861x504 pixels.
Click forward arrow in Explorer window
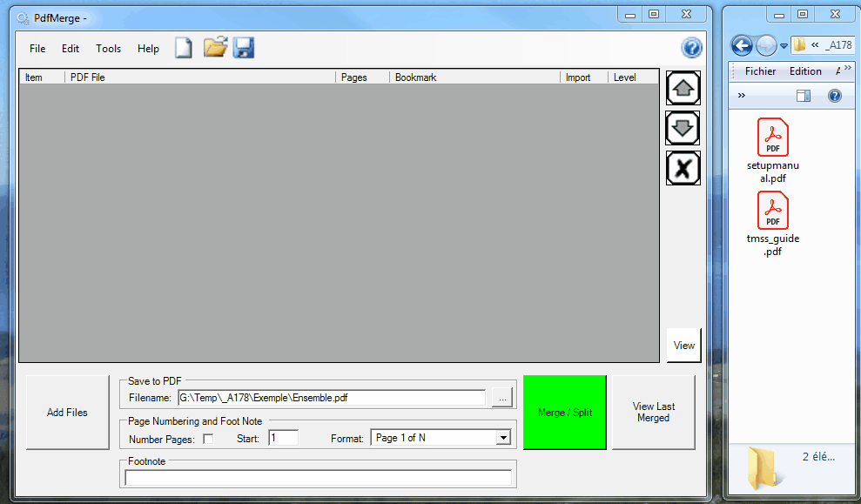point(766,45)
